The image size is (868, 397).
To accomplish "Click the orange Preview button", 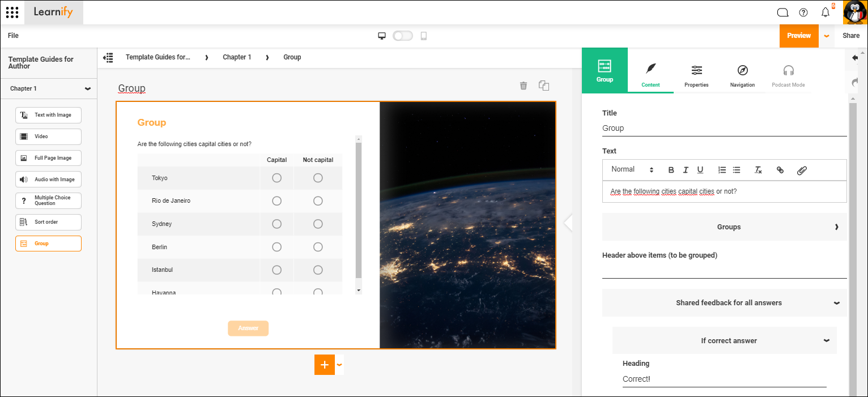I will tap(799, 35).
